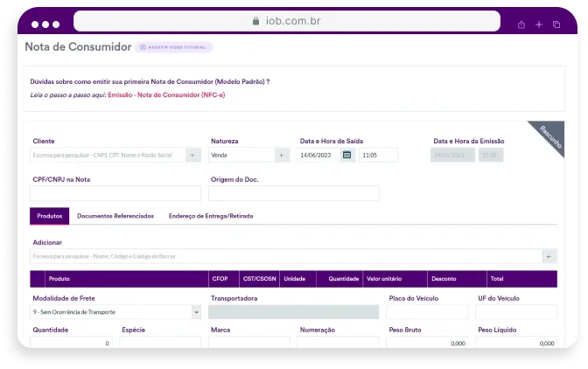The width and height of the screenshot is (588, 369).
Task: Click the plus button beside Natureza field
Action: pyautogui.click(x=282, y=155)
